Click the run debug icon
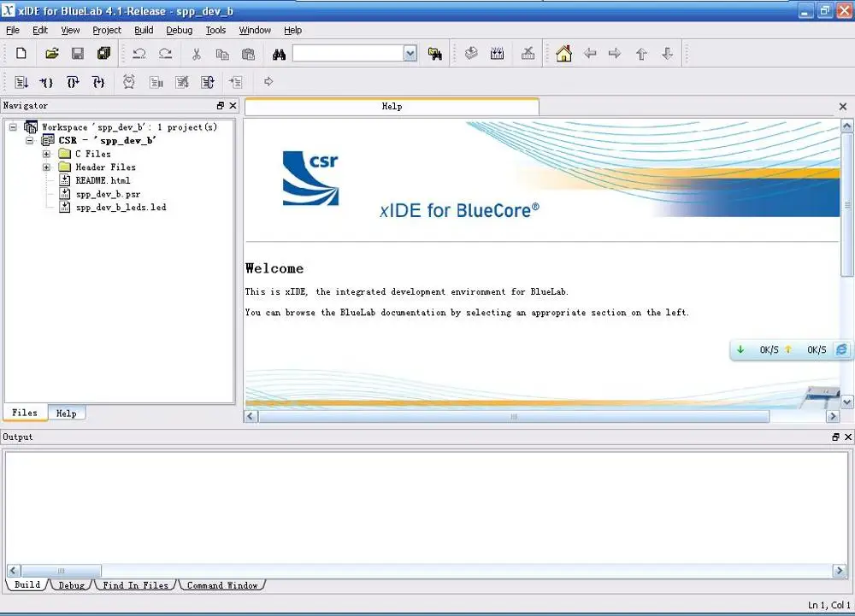Screen dimensions: 855x616 pos(21,82)
